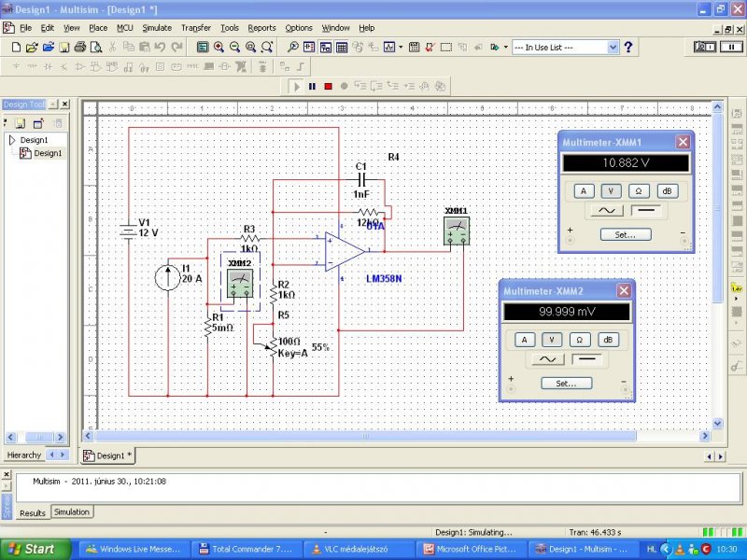This screenshot has height=560, width=747.
Task: Open the Reports menu
Action: 261,28
